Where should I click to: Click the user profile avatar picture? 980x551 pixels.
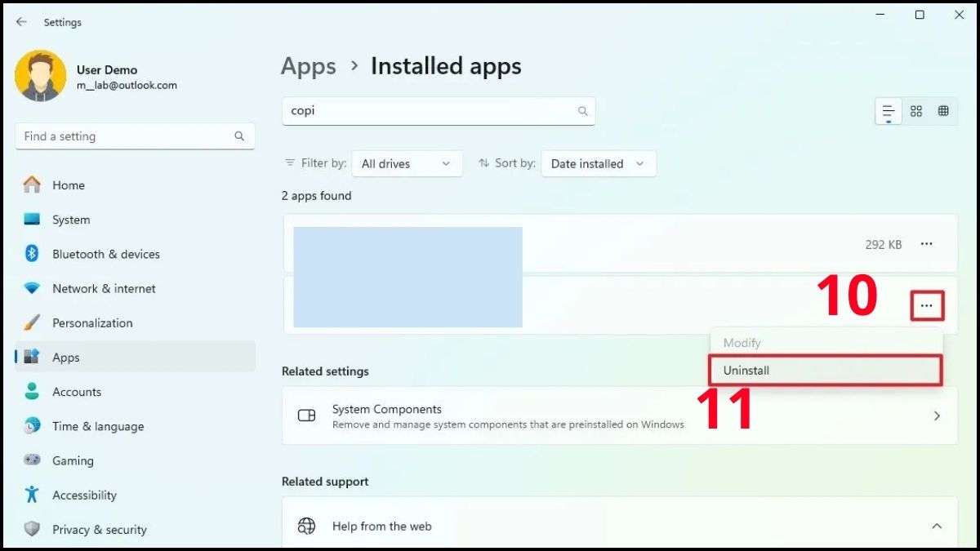coord(40,76)
